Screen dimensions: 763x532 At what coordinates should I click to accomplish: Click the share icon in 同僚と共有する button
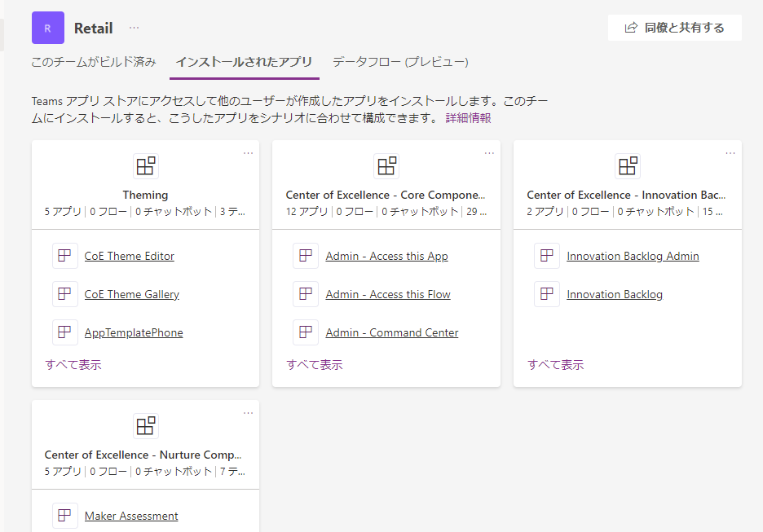(631, 28)
